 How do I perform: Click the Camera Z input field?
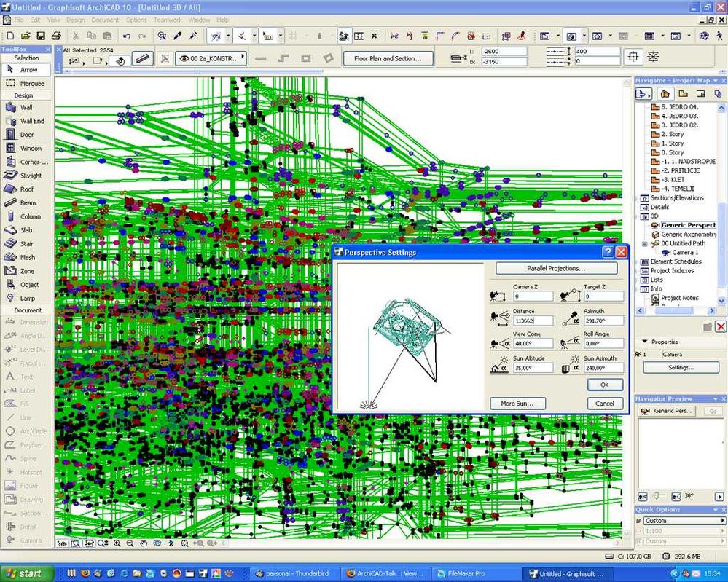533,296
